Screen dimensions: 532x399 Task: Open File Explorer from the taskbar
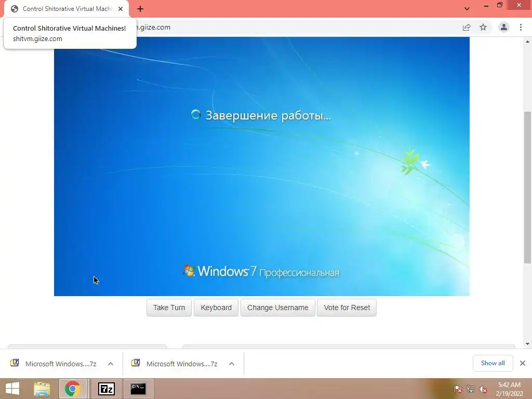42,389
